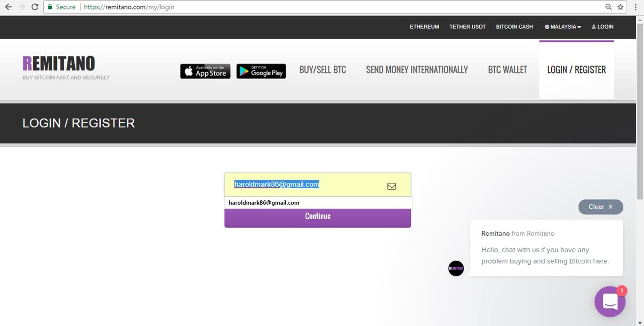Click the Login link in the top bar

tap(603, 27)
